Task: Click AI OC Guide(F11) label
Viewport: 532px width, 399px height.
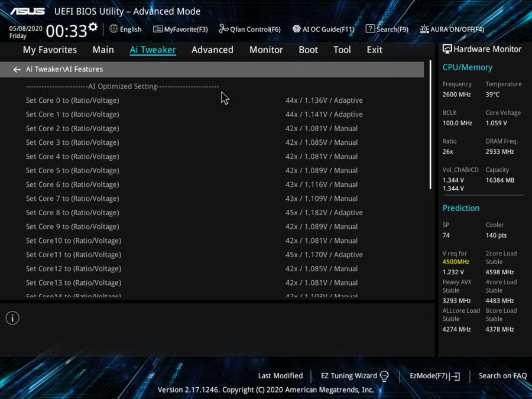Action: click(329, 30)
